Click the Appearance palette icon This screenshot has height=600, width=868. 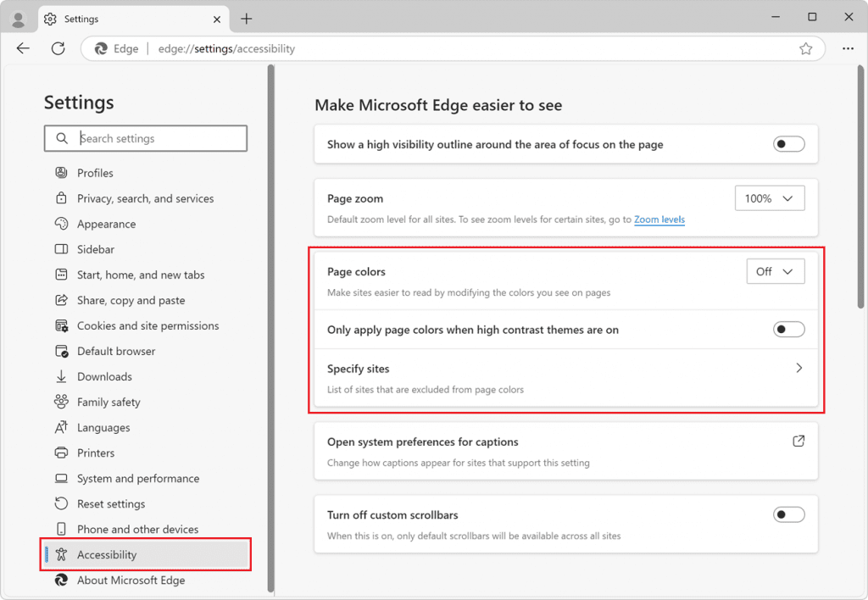61,224
